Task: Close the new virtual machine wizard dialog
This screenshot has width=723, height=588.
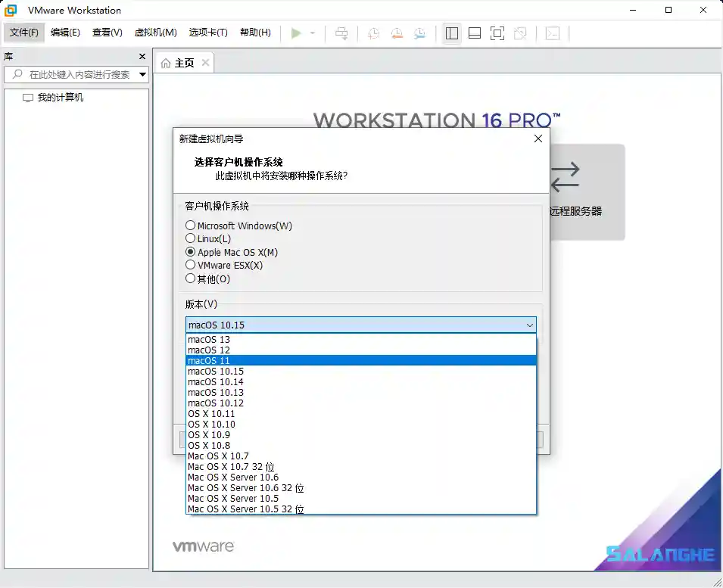Action: 538,138
